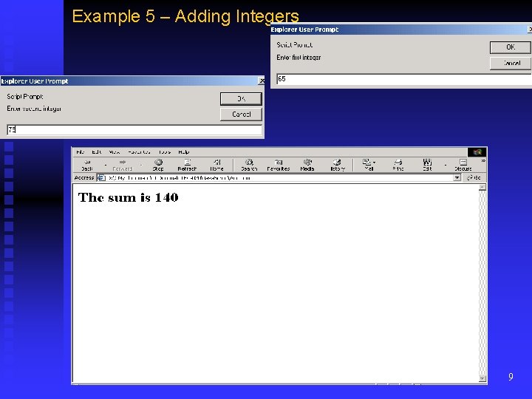This screenshot has width=532, height=399.
Task: Click the page icon in address bar
Action: tap(101, 178)
